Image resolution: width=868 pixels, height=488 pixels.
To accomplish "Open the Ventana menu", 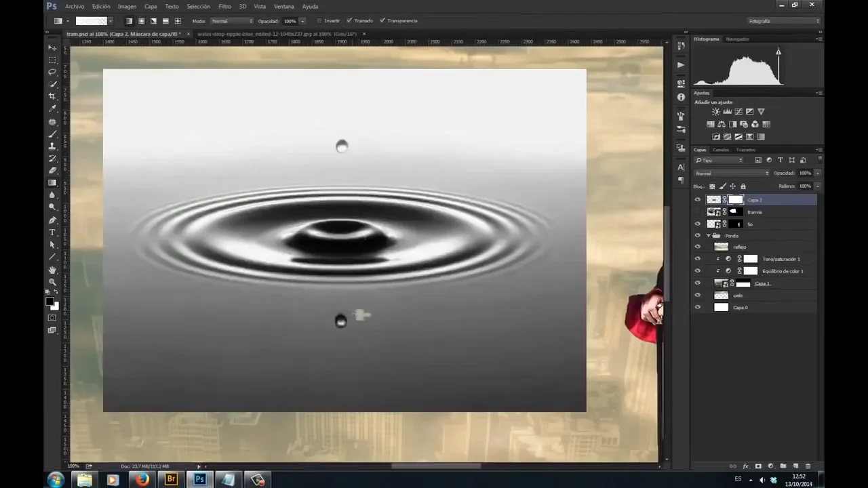I will tap(284, 6).
